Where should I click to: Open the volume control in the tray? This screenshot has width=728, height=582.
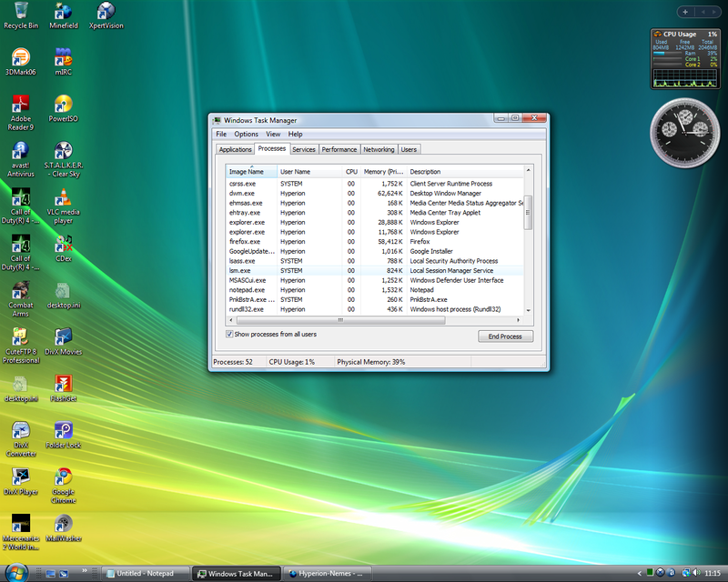(x=696, y=573)
